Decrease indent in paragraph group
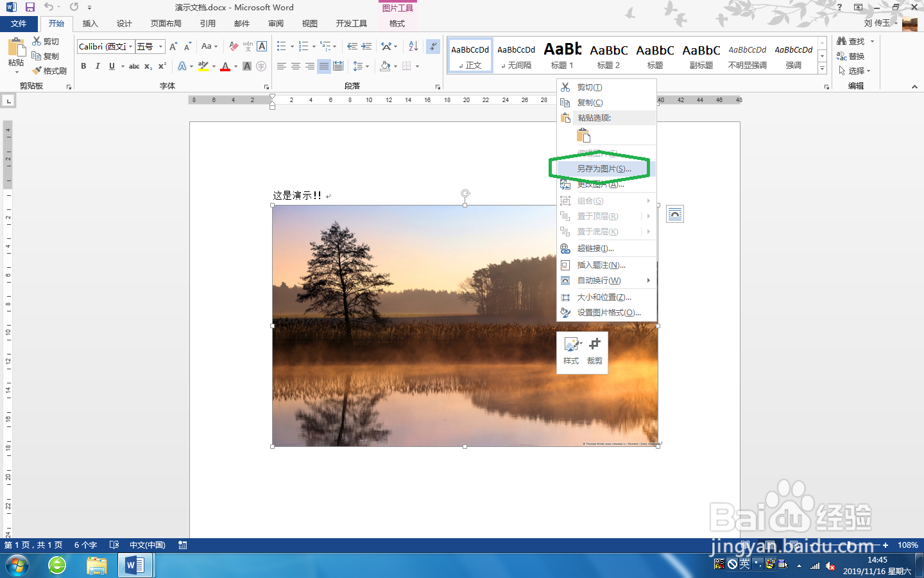The width and height of the screenshot is (924, 578). [352, 46]
